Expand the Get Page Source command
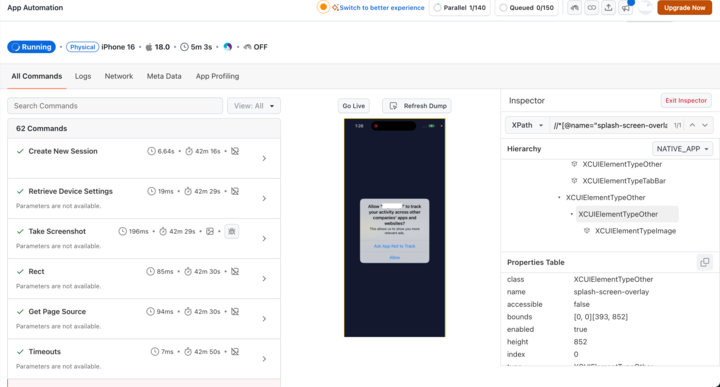 (x=264, y=319)
